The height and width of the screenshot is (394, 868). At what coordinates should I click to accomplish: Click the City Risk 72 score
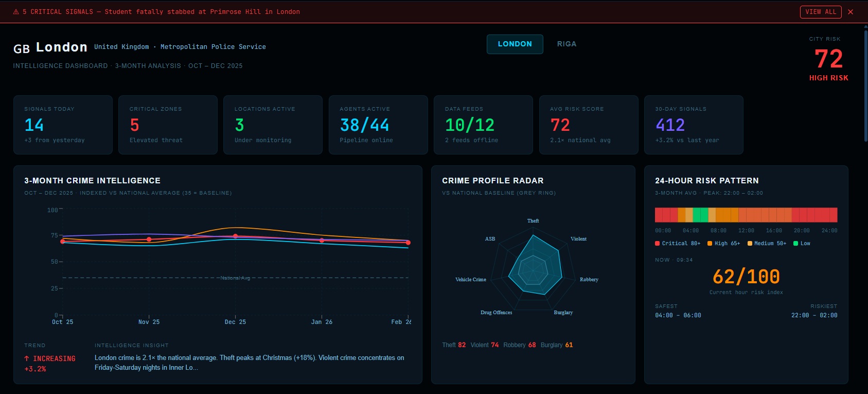(x=828, y=59)
